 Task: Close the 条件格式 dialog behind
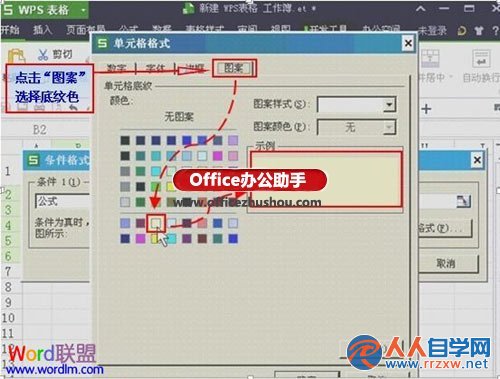[477, 160]
